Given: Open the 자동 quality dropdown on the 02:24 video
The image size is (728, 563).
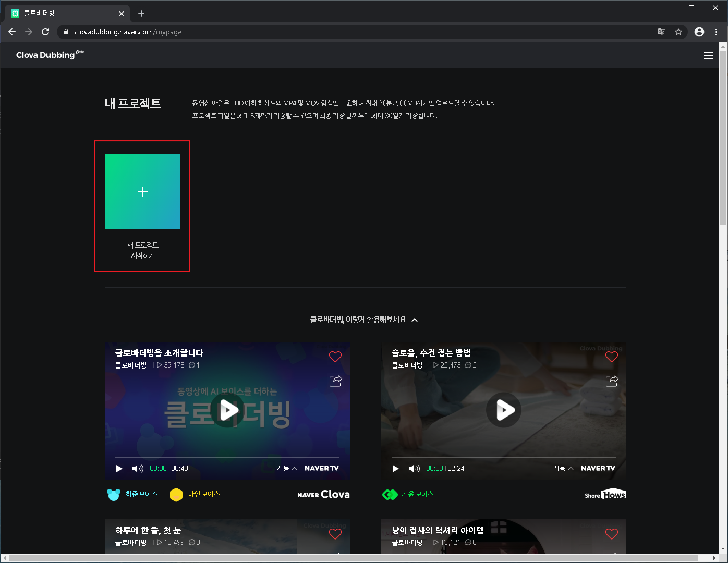Looking at the screenshot, I should [x=563, y=468].
